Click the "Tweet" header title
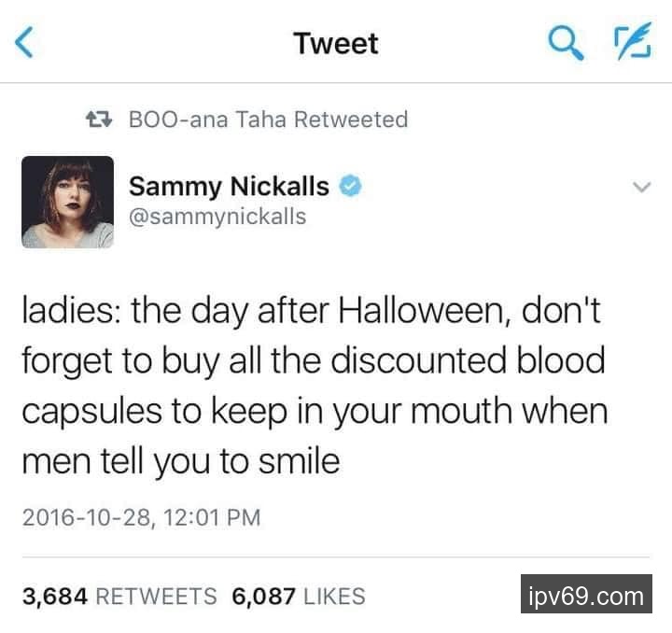This screenshot has width=672, height=633. click(x=335, y=43)
